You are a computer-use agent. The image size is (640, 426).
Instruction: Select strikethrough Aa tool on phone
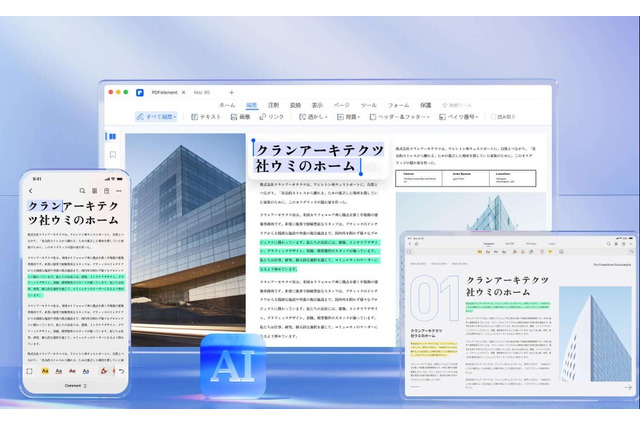pos(72,371)
